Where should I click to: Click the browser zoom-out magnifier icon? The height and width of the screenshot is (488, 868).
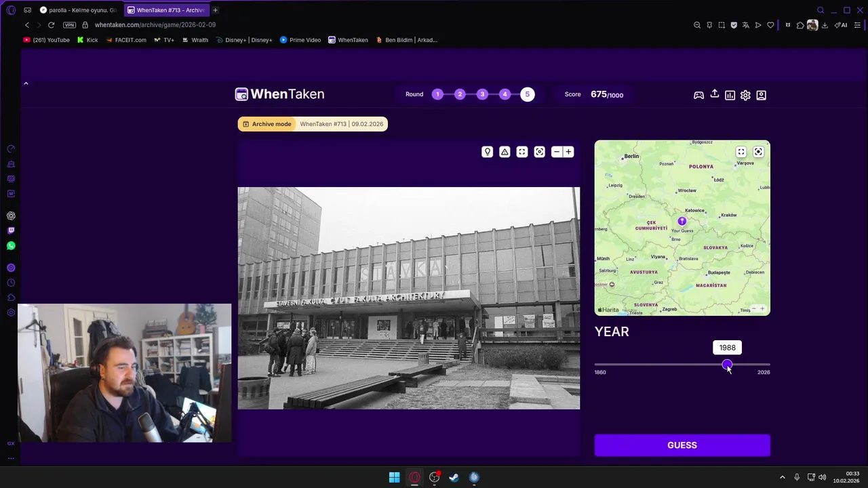(697, 25)
